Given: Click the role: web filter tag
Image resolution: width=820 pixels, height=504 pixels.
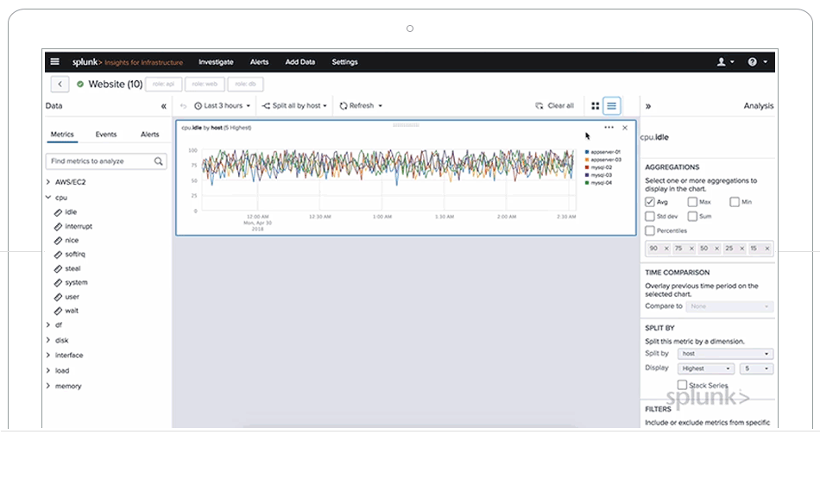Looking at the screenshot, I should point(205,85).
